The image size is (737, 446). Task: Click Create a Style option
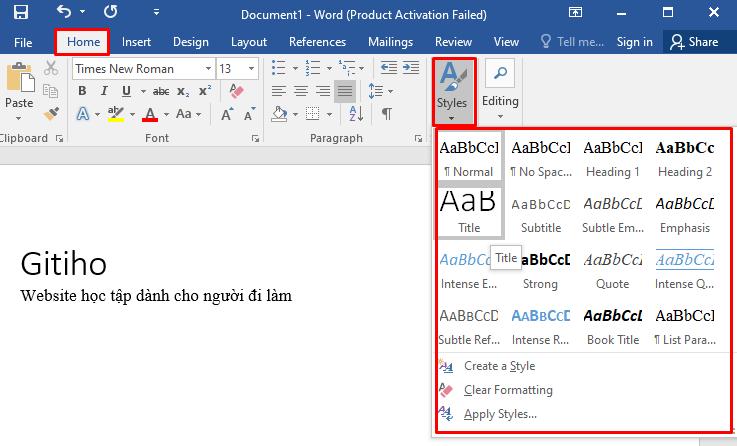coord(499,366)
